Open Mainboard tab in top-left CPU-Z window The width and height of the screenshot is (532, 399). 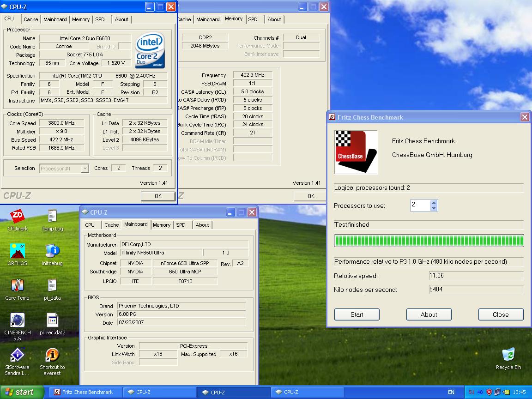point(55,19)
